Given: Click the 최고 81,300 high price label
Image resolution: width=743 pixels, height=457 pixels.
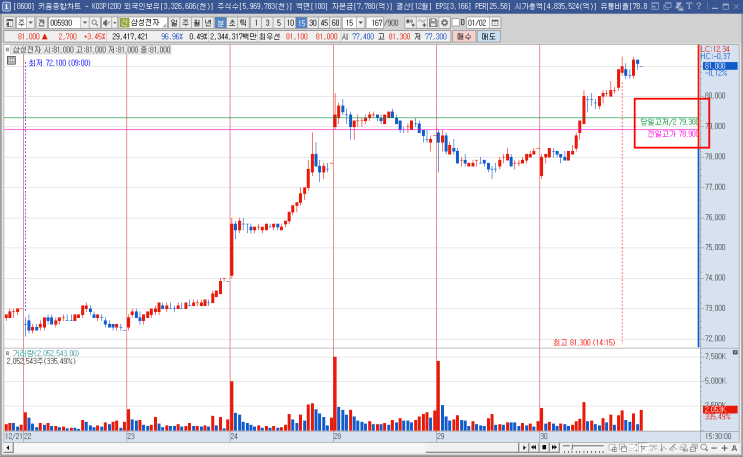Looking at the screenshot, I should tap(584, 342).
